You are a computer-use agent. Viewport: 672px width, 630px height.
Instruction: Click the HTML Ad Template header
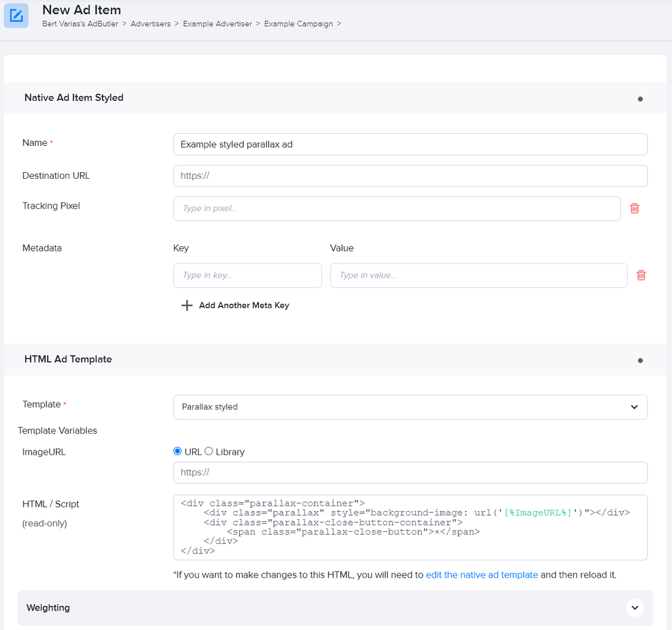tap(68, 360)
